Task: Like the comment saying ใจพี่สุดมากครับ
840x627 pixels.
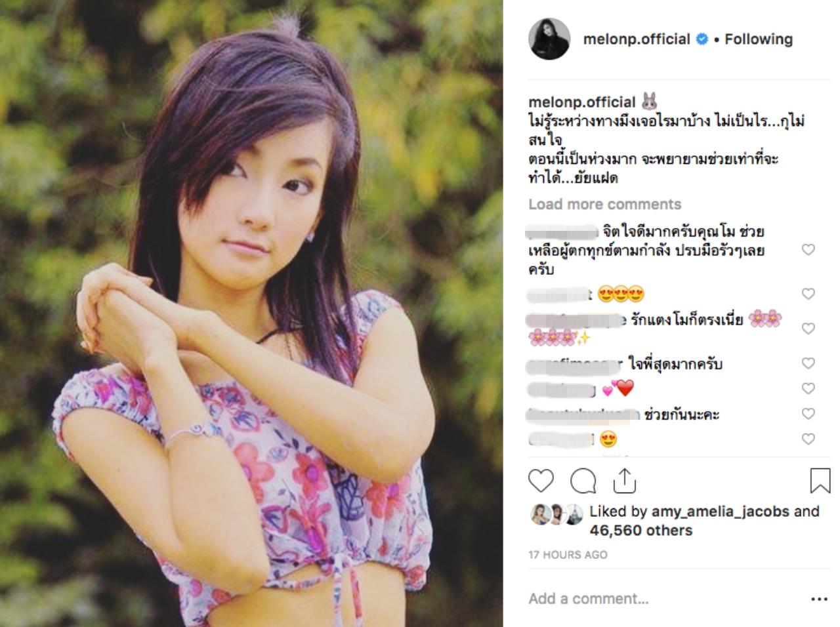Action: pyautogui.click(x=808, y=363)
